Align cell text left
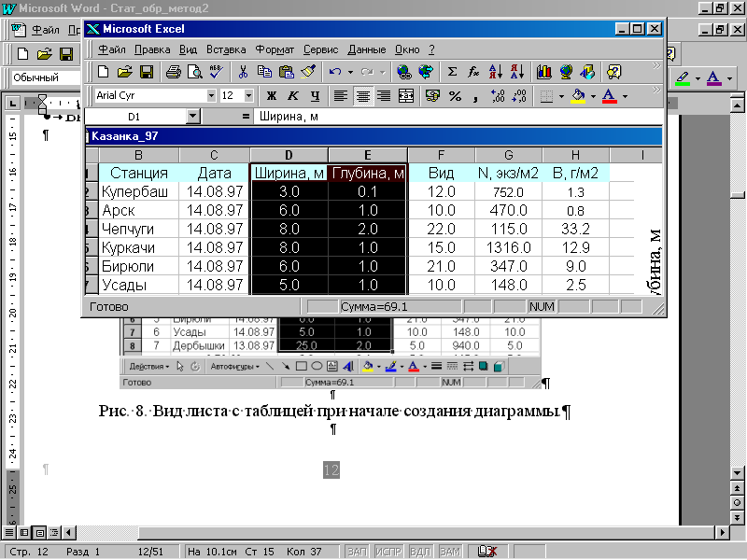This screenshot has width=747, height=560. tap(341, 96)
